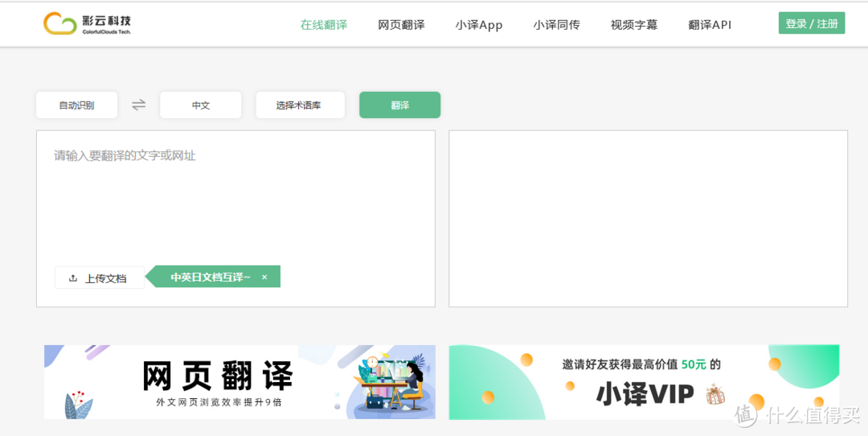Screen dimensions: 868x436
Task: Open the 中文 target language dropdown
Action: [x=200, y=105]
